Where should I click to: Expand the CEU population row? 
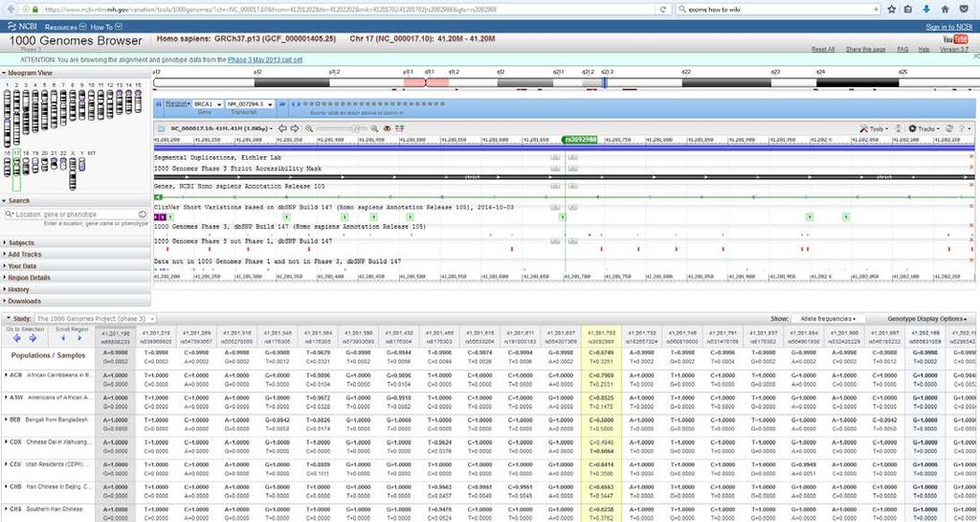pos(7,465)
